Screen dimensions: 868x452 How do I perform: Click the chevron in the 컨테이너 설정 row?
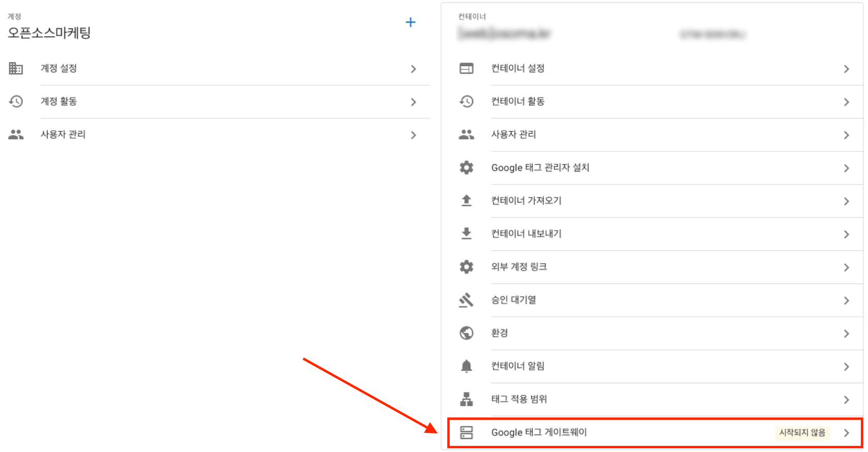click(x=846, y=69)
